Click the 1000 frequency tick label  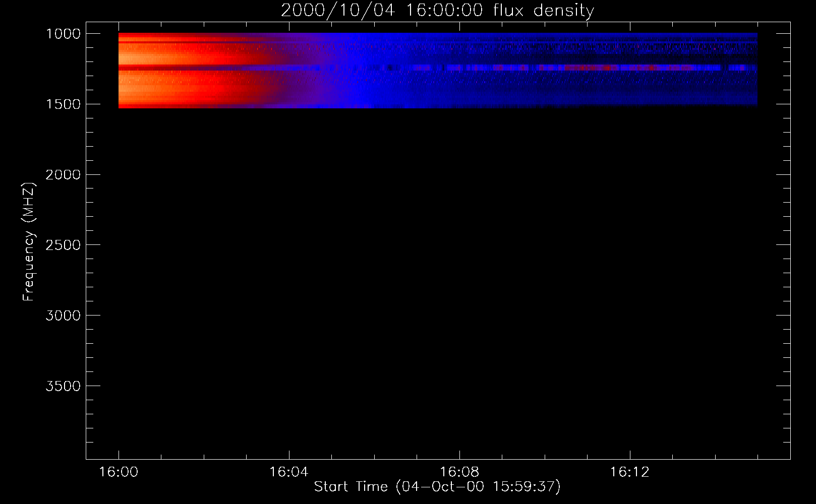(x=63, y=34)
